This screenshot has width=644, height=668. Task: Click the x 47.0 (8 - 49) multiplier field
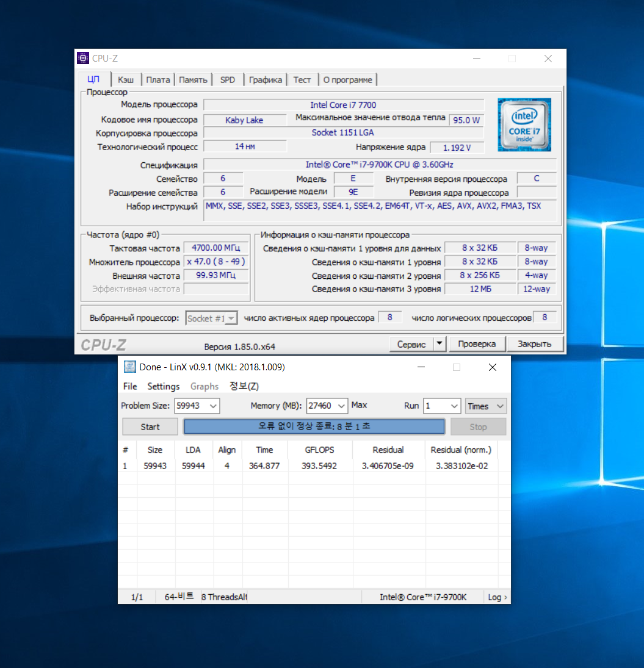coord(216,262)
